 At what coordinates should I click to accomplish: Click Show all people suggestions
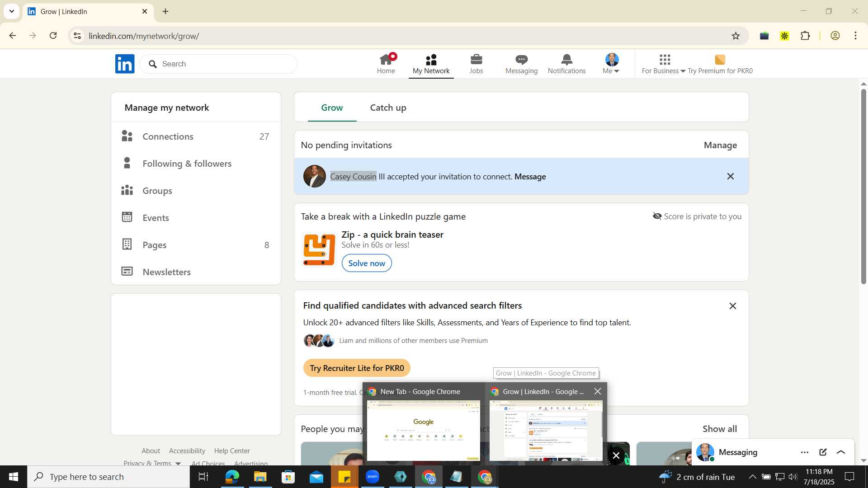719,429
